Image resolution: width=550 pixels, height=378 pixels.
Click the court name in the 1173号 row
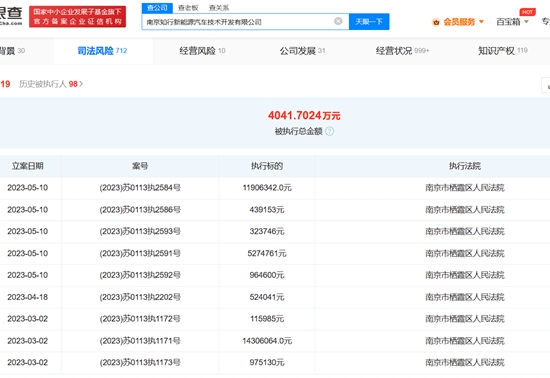[465, 363]
